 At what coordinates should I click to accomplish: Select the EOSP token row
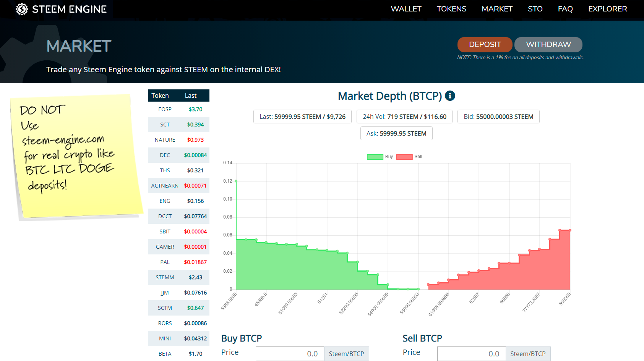pyautogui.click(x=179, y=109)
